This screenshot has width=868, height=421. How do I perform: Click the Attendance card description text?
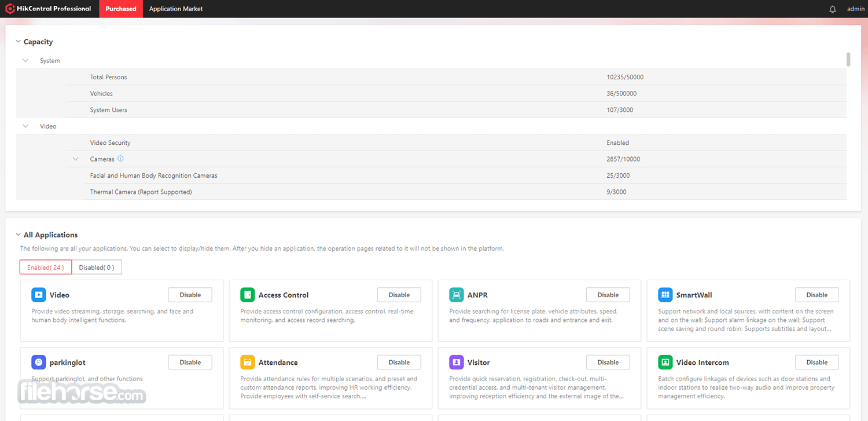[329, 387]
